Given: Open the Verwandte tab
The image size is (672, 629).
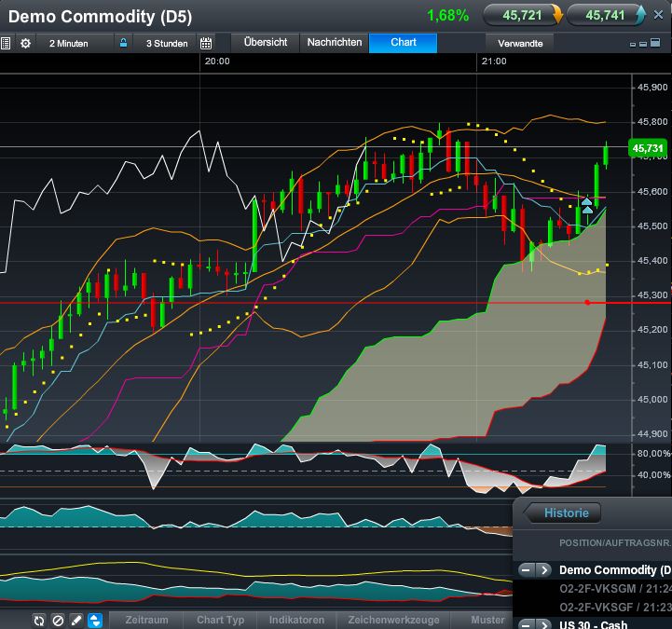Looking at the screenshot, I should (520, 43).
